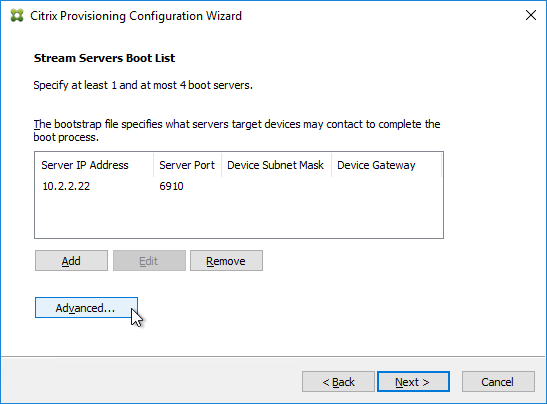Click the wizard title bar text
Viewport: 547px width, 404px height.
136,16
